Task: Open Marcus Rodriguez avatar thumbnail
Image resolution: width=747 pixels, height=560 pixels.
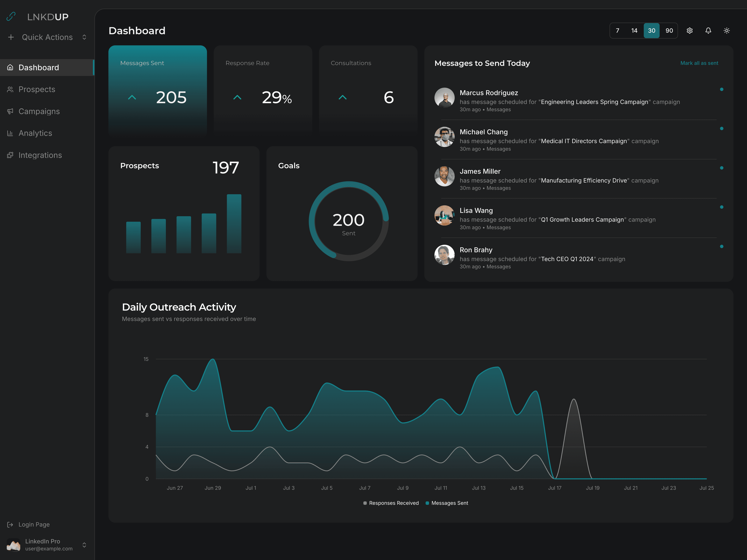Action: [444, 98]
